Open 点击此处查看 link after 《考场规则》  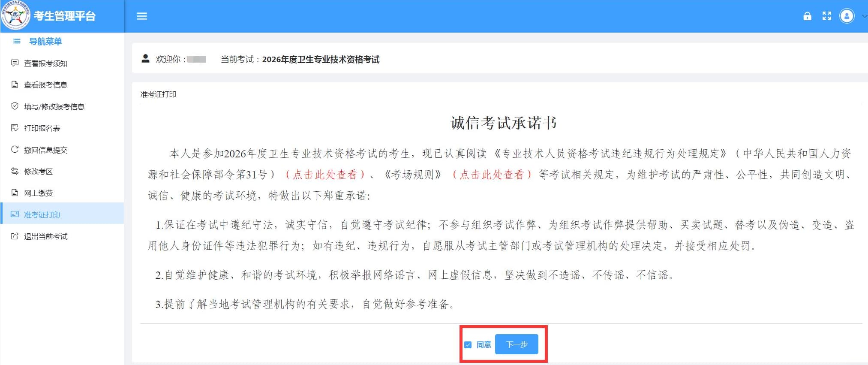tap(492, 175)
